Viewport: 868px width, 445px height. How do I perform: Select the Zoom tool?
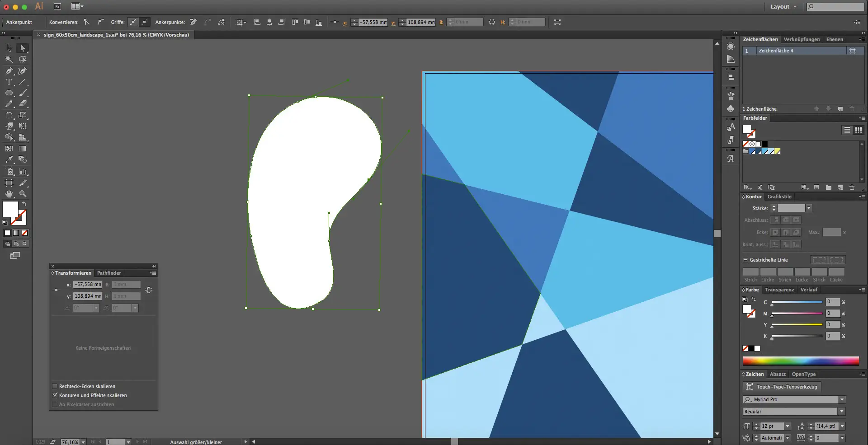tap(23, 194)
